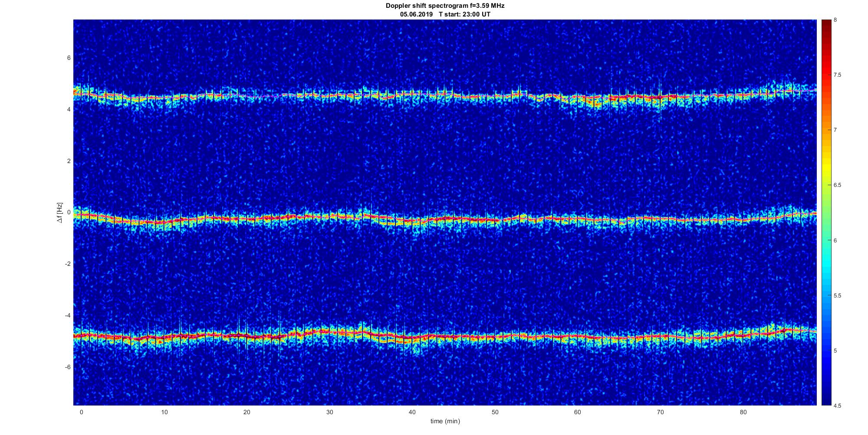Click the y-axis label "Δf [Hz]"

[60, 213]
